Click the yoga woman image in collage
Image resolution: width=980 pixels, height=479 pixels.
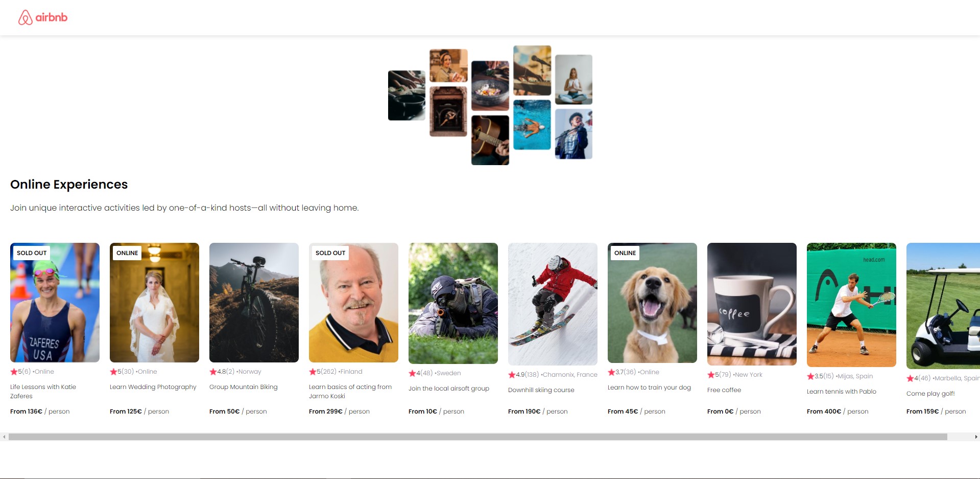(573, 80)
